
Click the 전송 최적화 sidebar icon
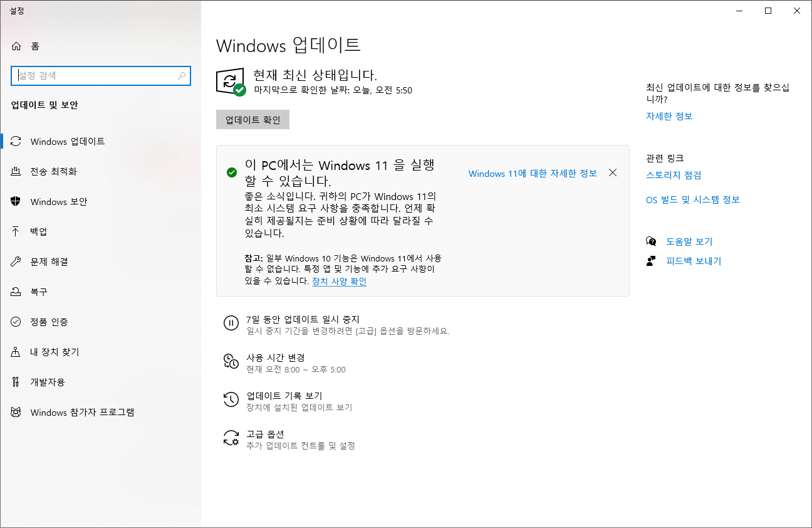(16, 172)
